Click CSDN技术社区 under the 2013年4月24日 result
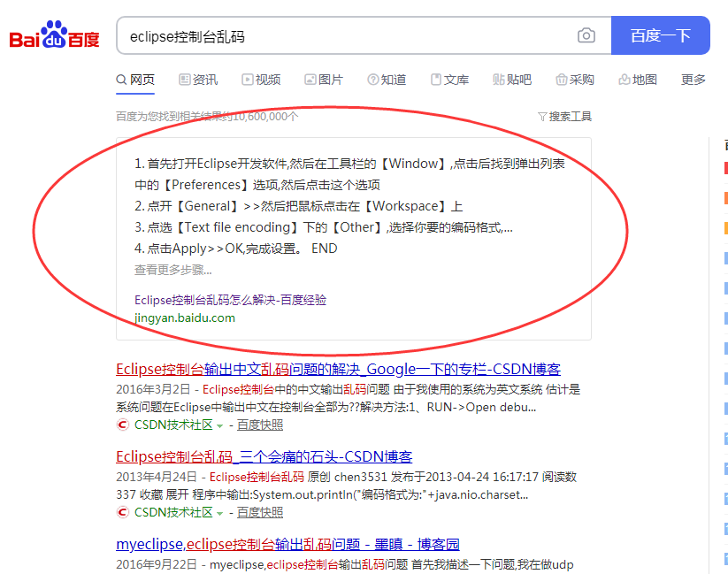Screen dimensions: 728x574 coord(173,513)
